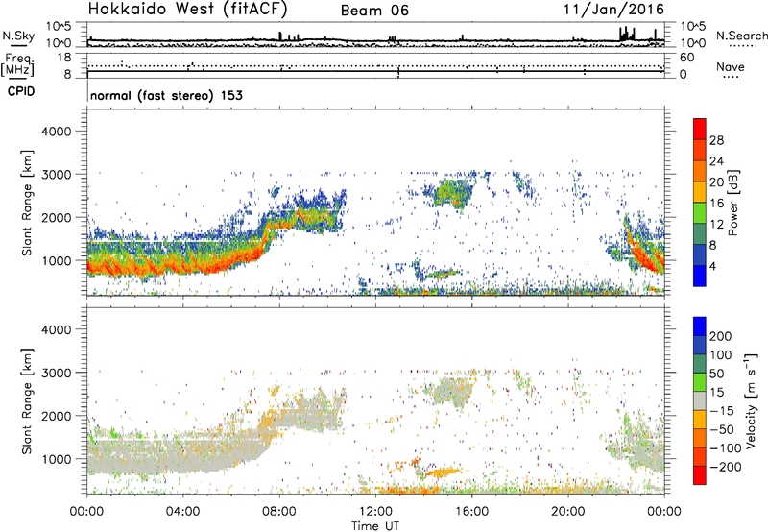Click the '16' value on the Power scale
The height and width of the screenshot is (532, 768).
(x=716, y=204)
